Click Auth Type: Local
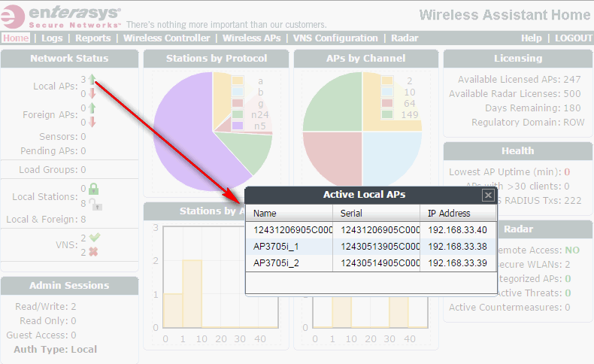 coord(56,349)
